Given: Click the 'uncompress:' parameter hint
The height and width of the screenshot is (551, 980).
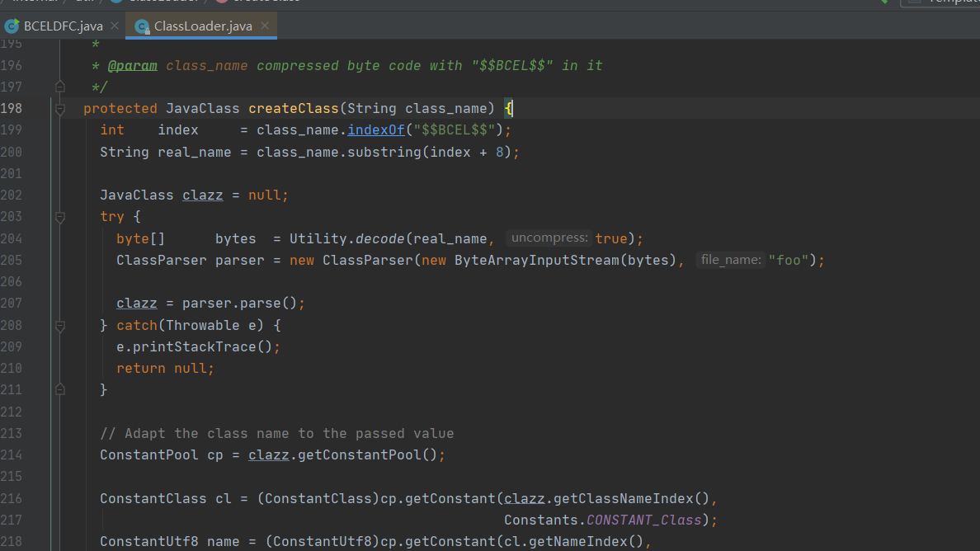Looking at the screenshot, I should (x=549, y=238).
